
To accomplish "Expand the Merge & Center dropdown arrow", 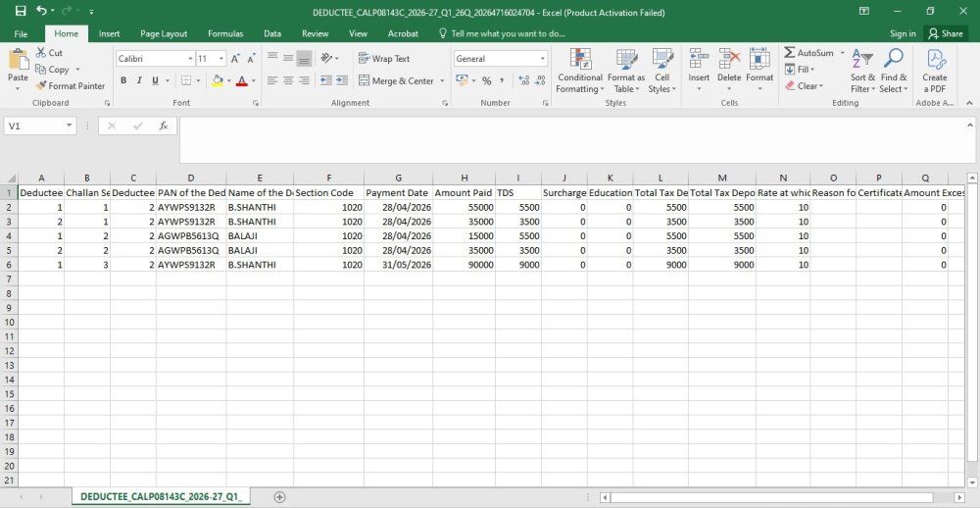I will tap(442, 80).
